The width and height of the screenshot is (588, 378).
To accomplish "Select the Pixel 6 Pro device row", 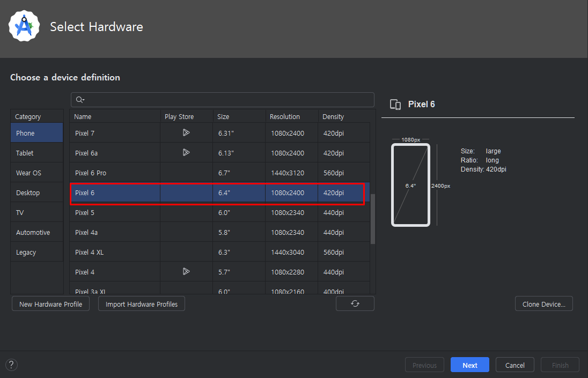I will 220,173.
